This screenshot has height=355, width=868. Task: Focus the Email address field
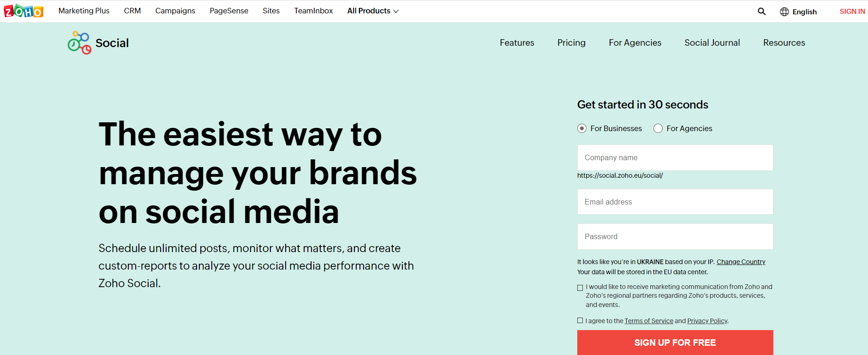[675, 202]
